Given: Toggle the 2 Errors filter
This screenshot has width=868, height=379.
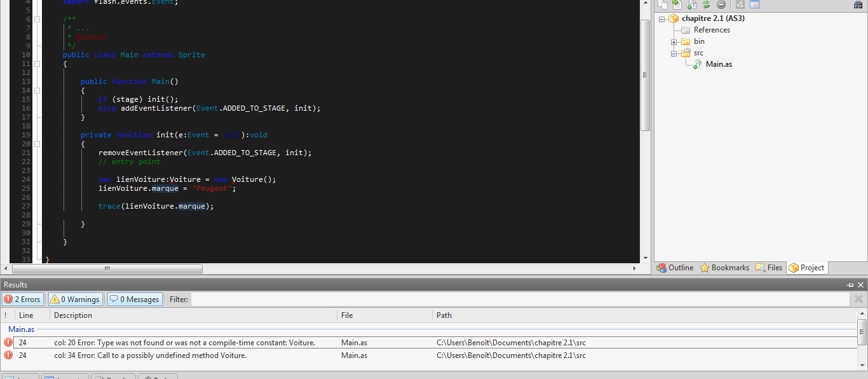Looking at the screenshot, I should [x=22, y=299].
